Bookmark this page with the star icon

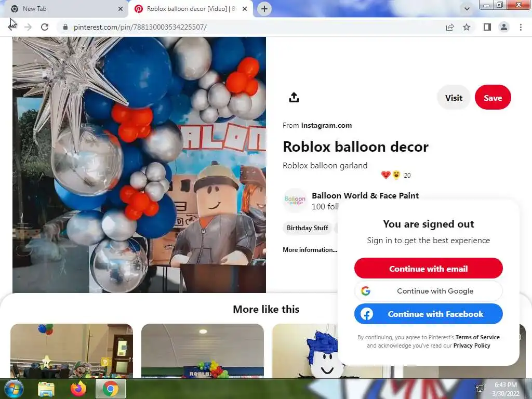coord(467,27)
